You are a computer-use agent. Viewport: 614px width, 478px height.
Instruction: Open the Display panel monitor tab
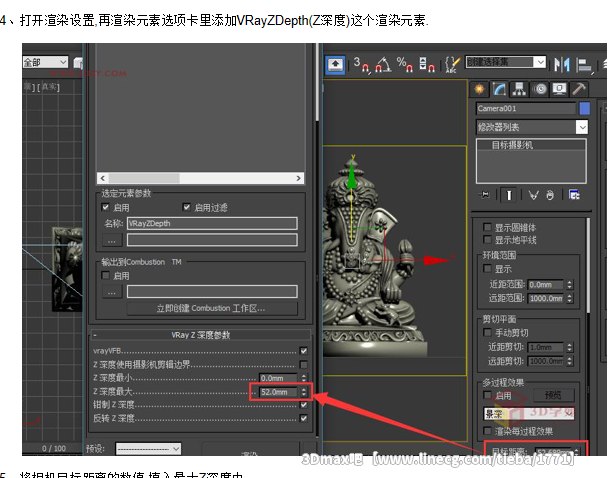[559, 89]
